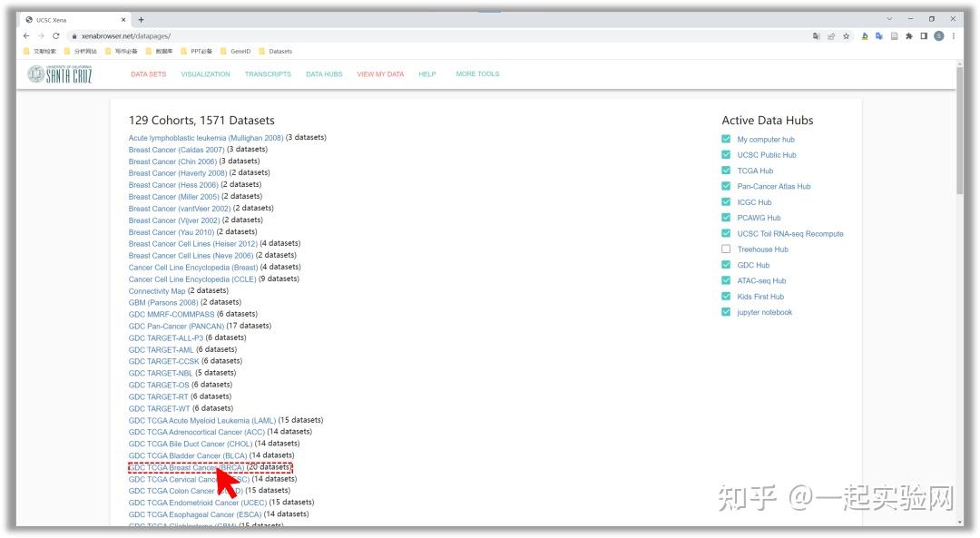Open the microscope extension icon

click(865, 36)
